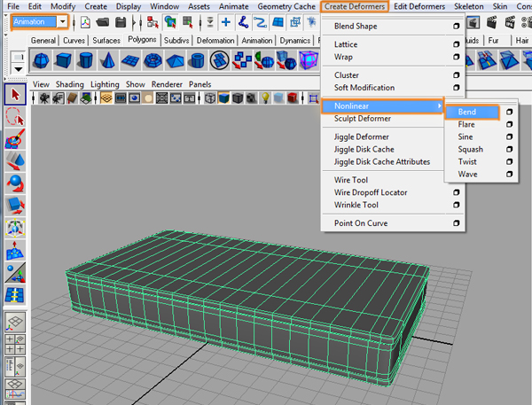Image resolution: width=532 pixels, height=405 pixels.
Task: Select Wire Tool menu entry
Action: (351, 180)
